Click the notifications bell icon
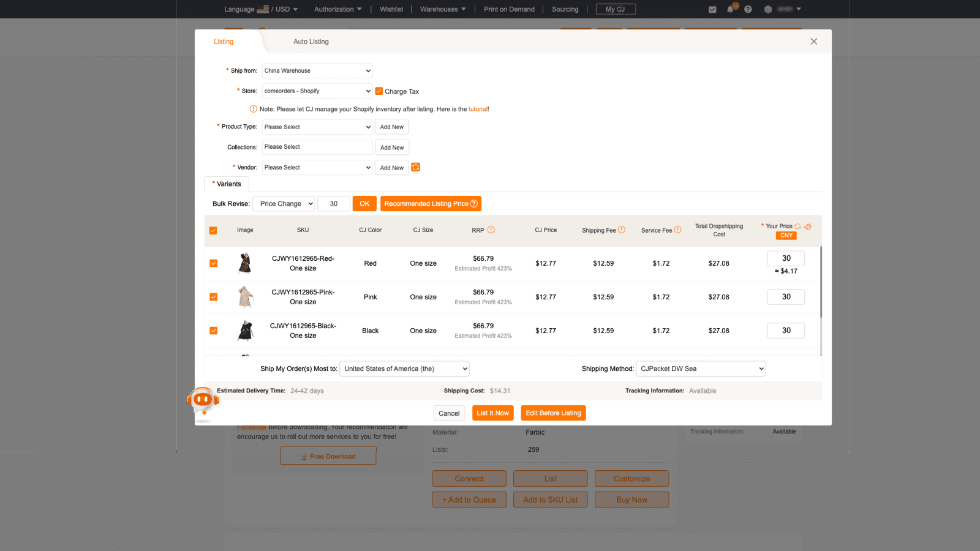The image size is (980, 551). pyautogui.click(x=729, y=9)
